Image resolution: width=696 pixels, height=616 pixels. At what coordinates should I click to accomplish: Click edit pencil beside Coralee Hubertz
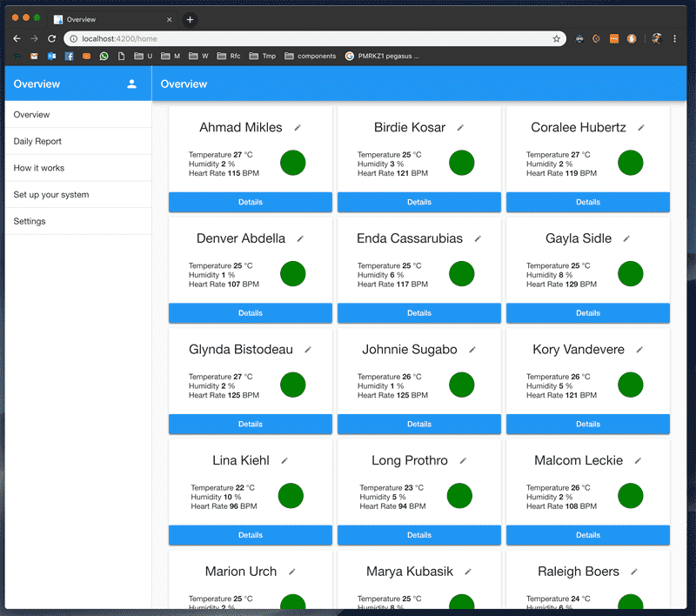click(x=641, y=128)
